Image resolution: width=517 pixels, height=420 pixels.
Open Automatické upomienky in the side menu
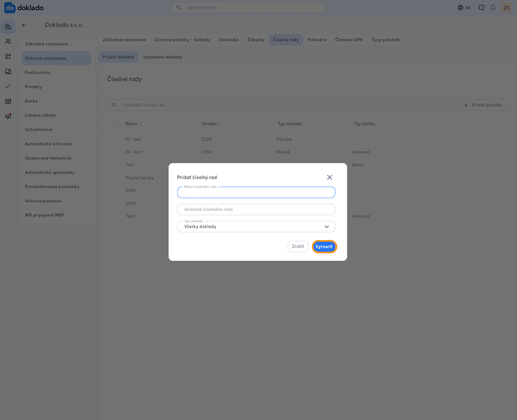click(x=56, y=172)
